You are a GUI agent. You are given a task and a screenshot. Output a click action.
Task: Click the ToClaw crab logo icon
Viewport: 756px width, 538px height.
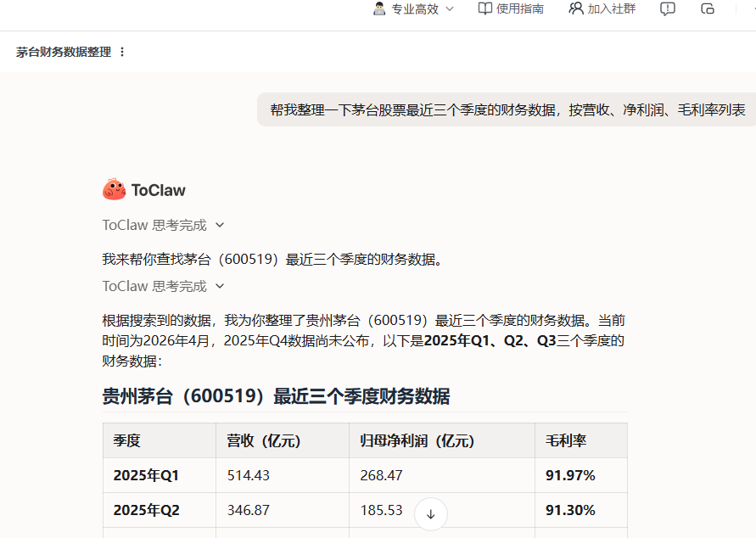[114, 189]
